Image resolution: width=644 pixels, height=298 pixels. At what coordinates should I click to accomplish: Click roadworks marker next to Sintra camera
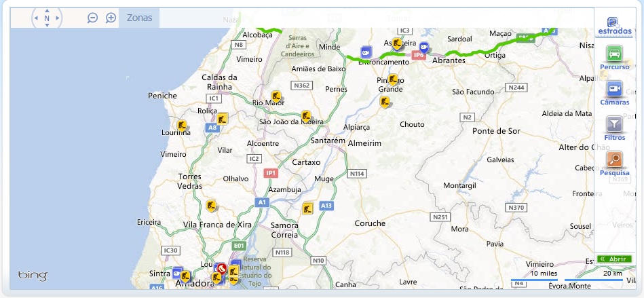(185, 276)
